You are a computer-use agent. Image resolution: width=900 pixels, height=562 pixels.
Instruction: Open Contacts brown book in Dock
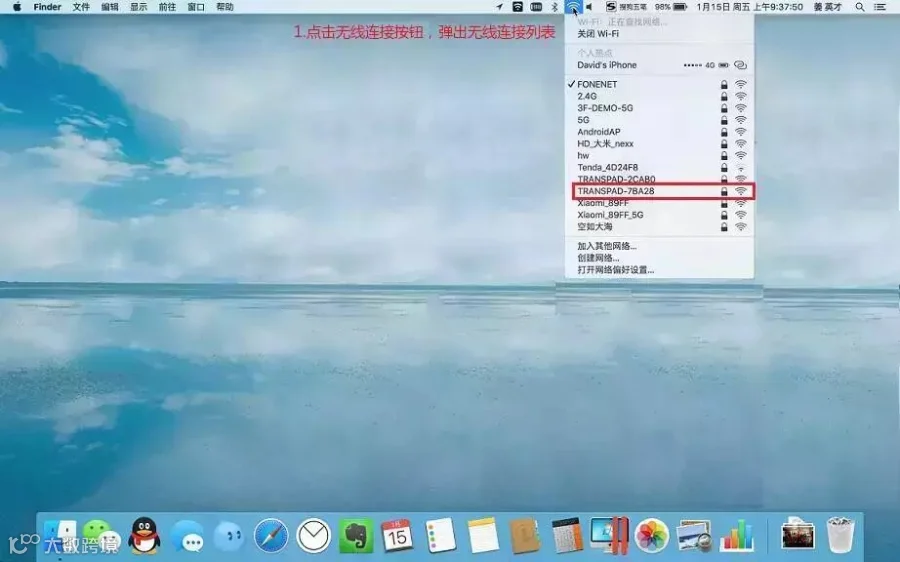pos(524,536)
